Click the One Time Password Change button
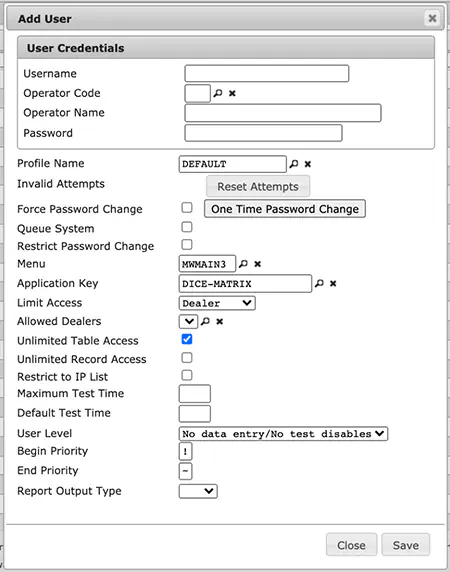450x572 pixels. (285, 209)
